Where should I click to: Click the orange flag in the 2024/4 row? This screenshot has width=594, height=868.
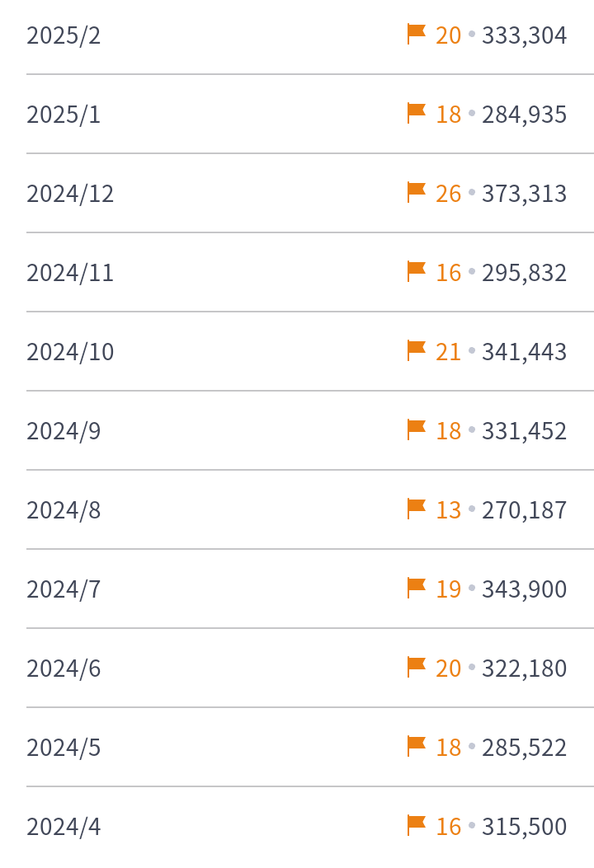tap(417, 826)
